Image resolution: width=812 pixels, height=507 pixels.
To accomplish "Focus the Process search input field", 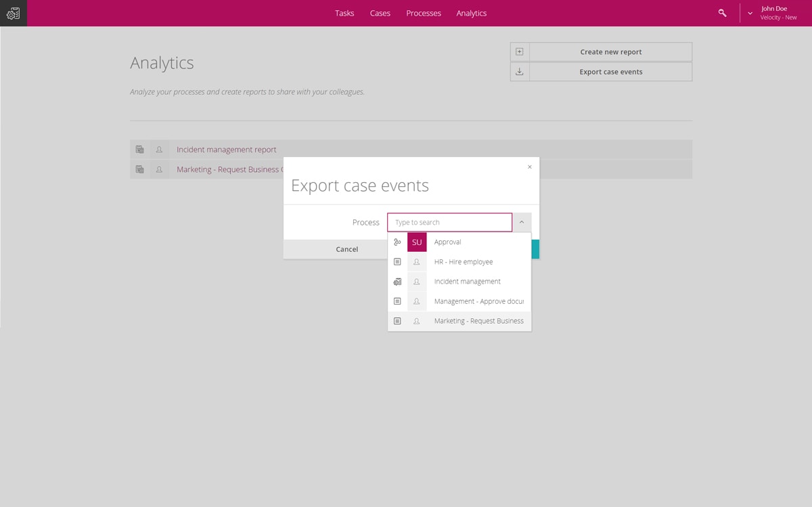I will tap(449, 222).
